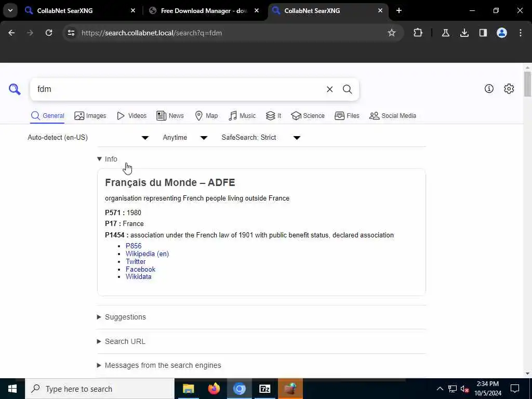Open Chrome three-dot menu
Viewport: 532px width, 399px height.
[x=521, y=33]
